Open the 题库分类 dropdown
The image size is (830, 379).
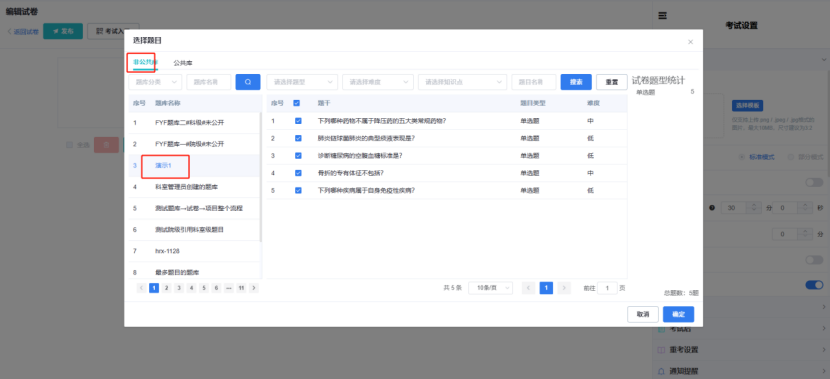(155, 82)
